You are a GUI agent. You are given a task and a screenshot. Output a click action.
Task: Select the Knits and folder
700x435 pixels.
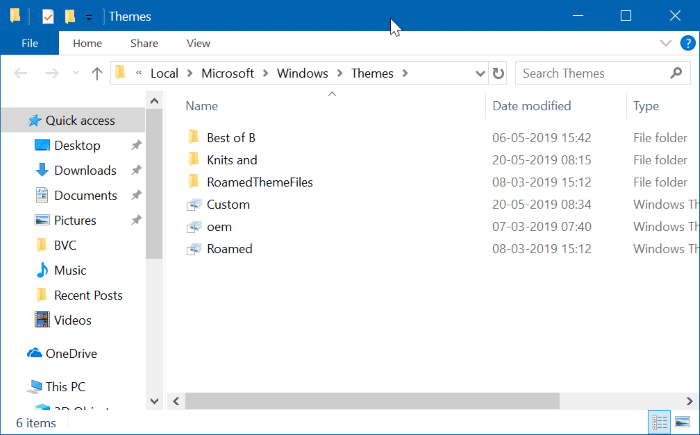tap(232, 160)
